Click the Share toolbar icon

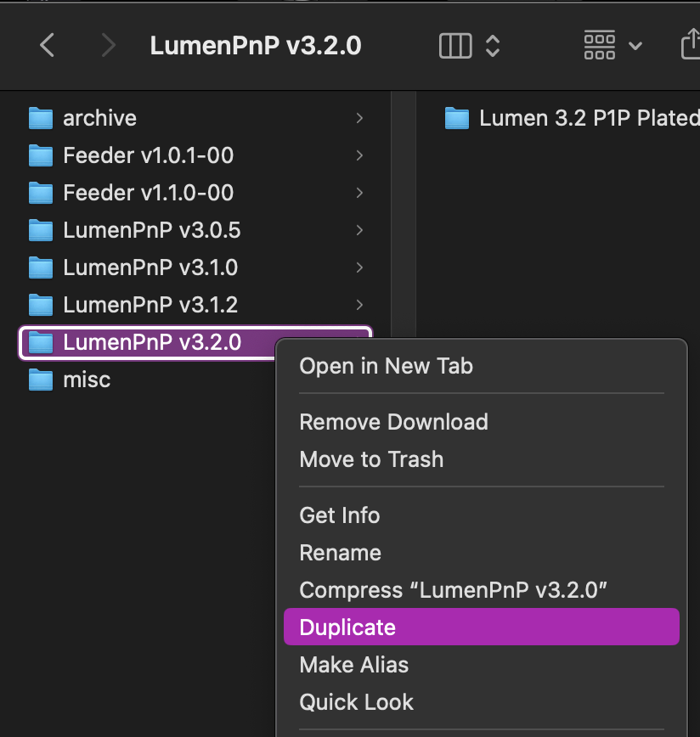(x=690, y=45)
